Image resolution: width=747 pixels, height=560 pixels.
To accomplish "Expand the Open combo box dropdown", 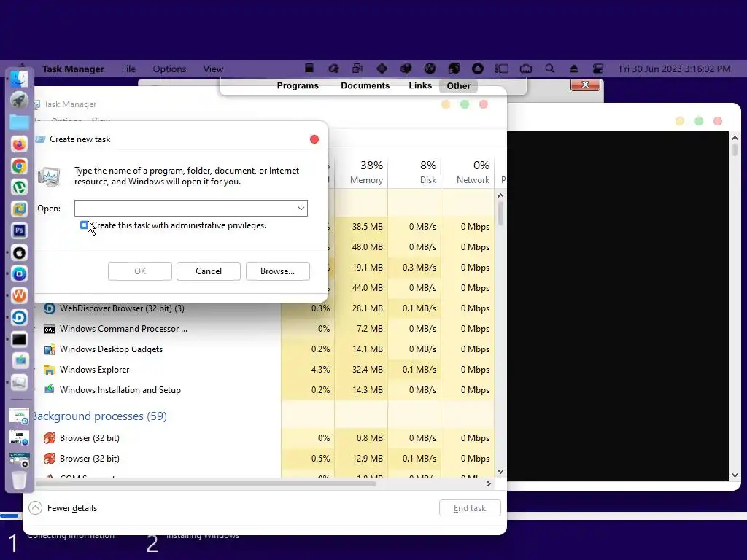I will tap(301, 208).
